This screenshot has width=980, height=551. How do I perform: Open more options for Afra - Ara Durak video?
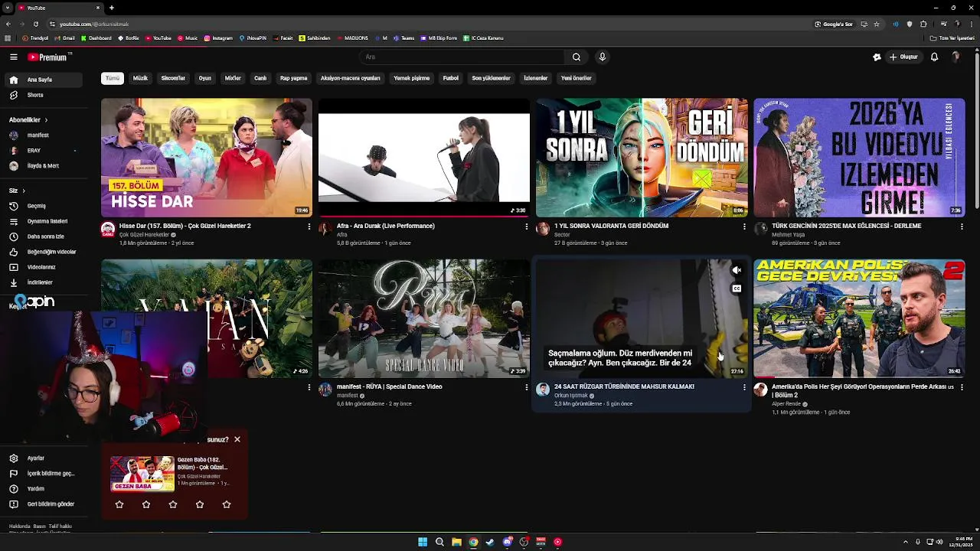coord(526,227)
